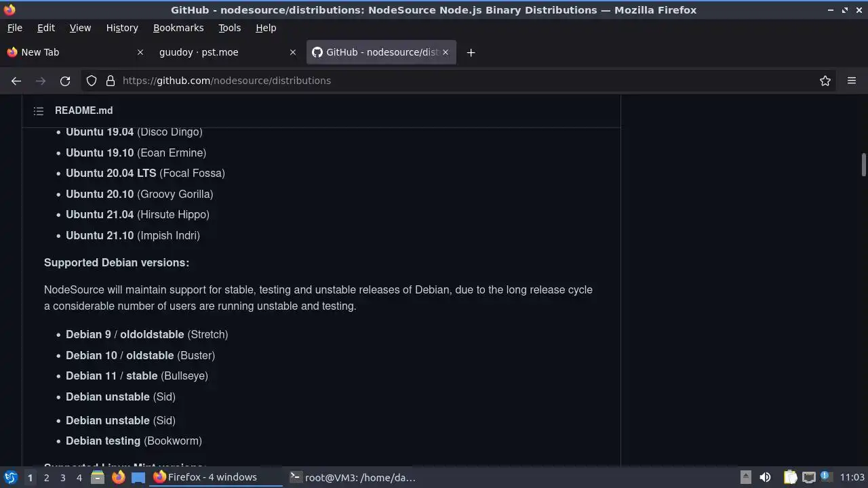The image size is (868, 488).
Task: Click the Ubuntu 20.04 LTS list item
Action: pyautogui.click(x=145, y=173)
